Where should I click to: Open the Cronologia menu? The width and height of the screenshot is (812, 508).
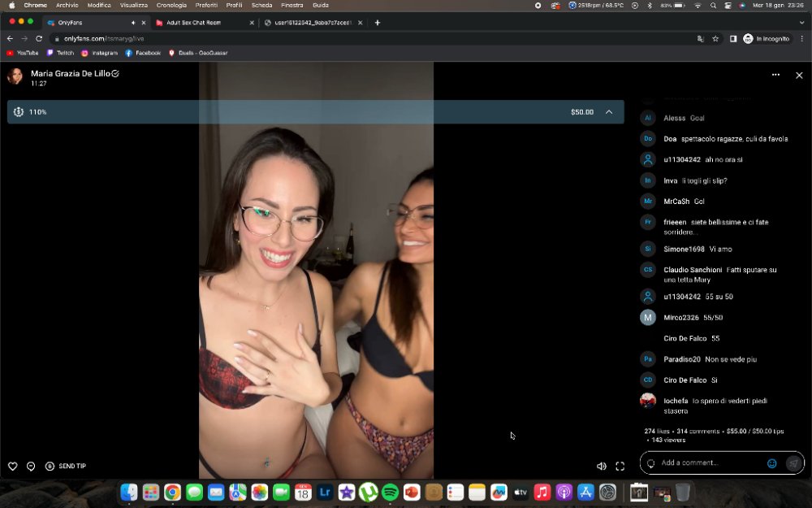171,5
